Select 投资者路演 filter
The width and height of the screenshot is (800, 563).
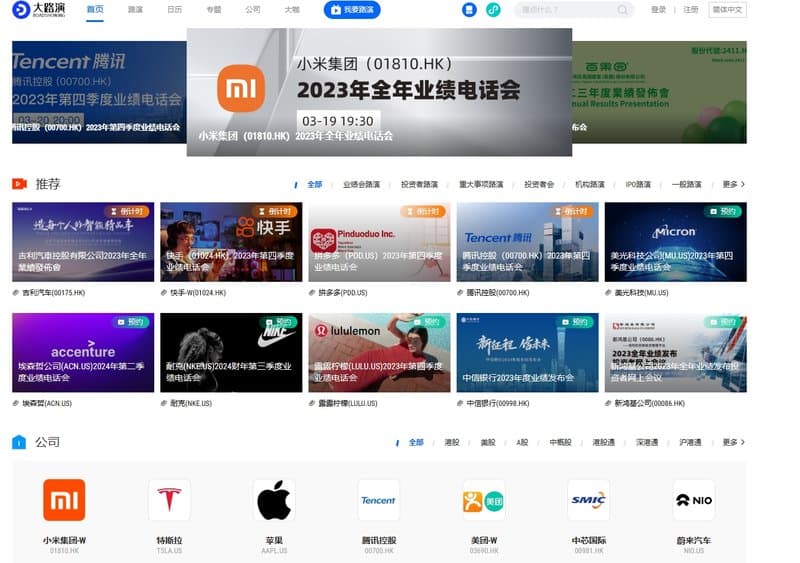click(419, 184)
